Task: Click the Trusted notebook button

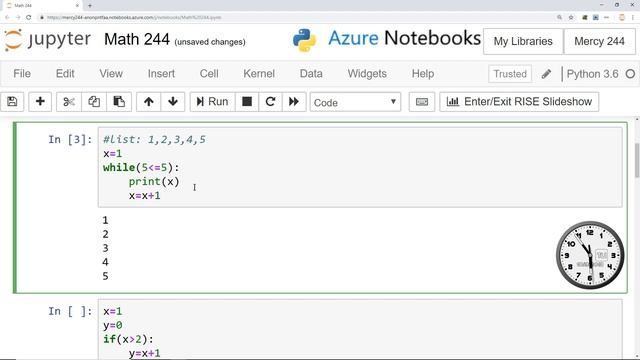Action: pos(510,74)
